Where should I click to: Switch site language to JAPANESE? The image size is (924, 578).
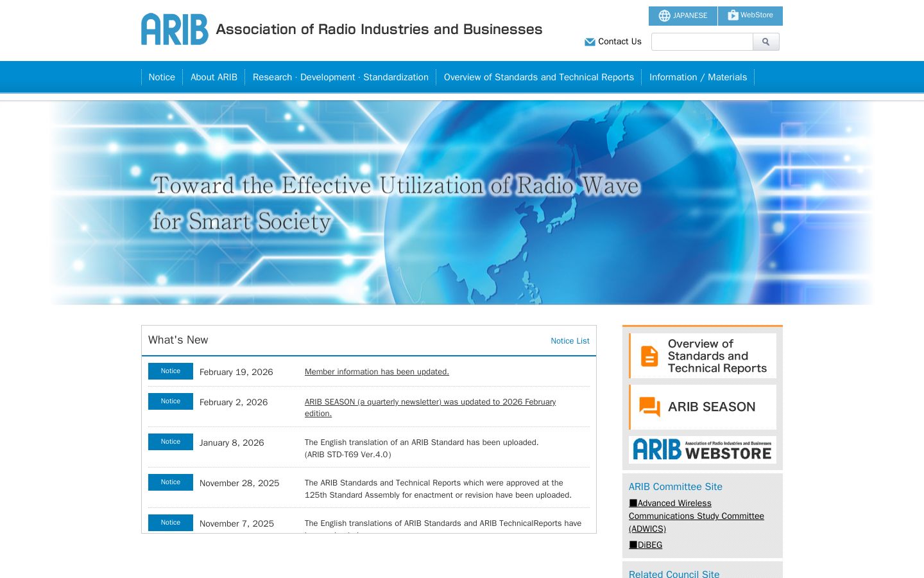[x=683, y=15]
